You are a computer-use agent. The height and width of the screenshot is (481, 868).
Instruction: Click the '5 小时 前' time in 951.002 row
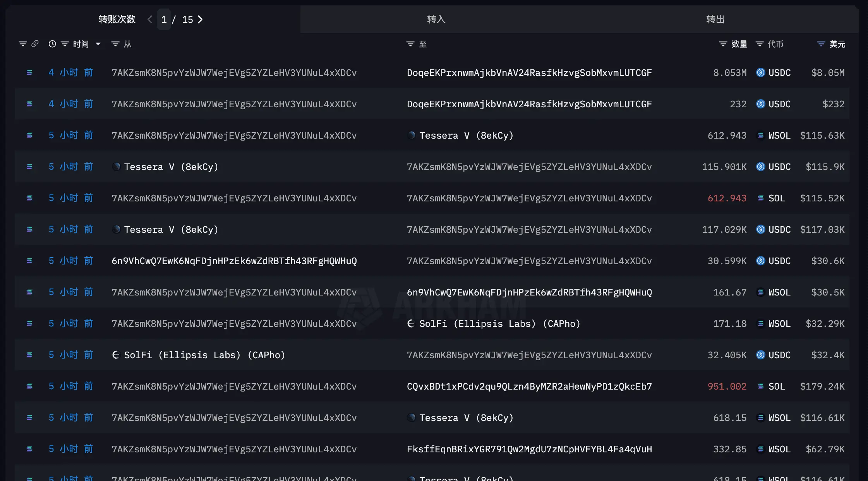click(x=71, y=387)
